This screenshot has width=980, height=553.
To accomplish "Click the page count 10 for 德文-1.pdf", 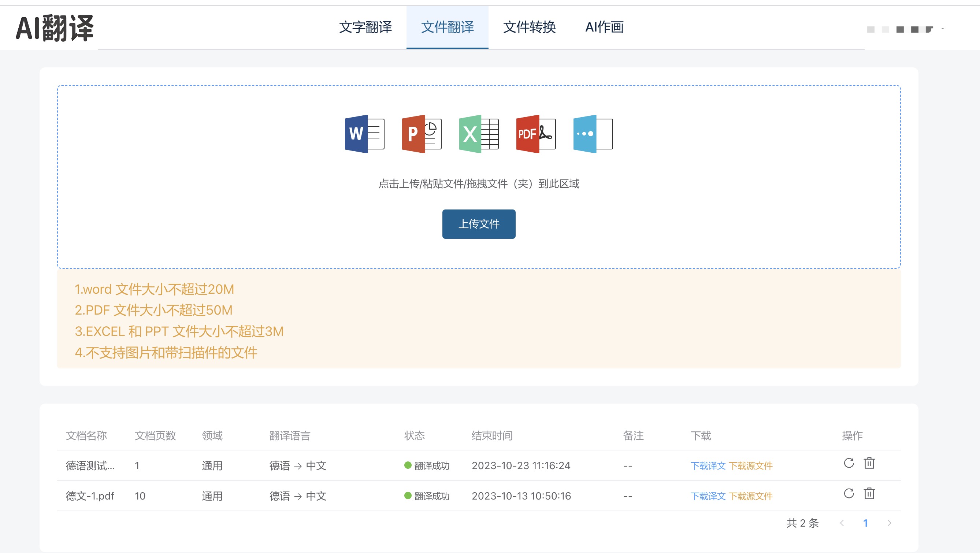I will click(x=140, y=496).
